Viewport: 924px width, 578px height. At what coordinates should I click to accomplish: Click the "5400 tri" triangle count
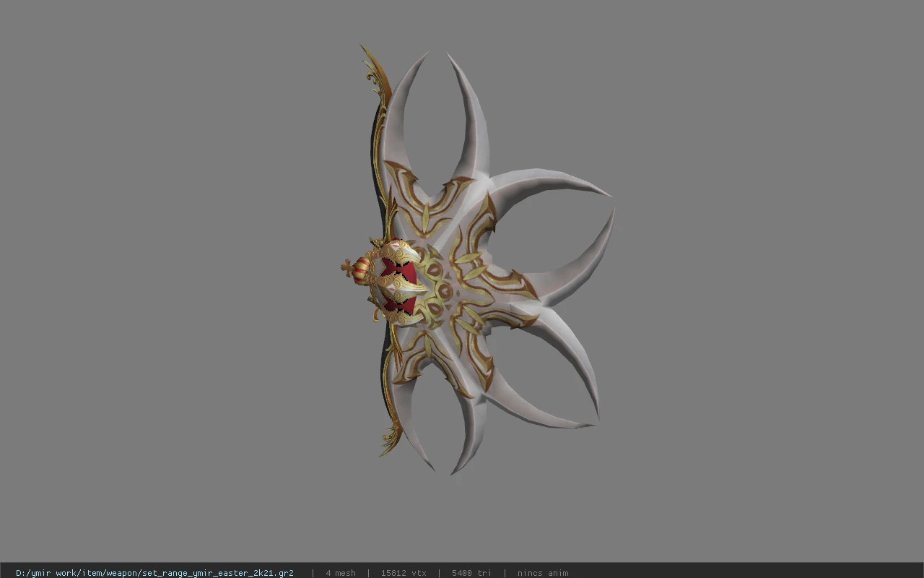click(471, 573)
